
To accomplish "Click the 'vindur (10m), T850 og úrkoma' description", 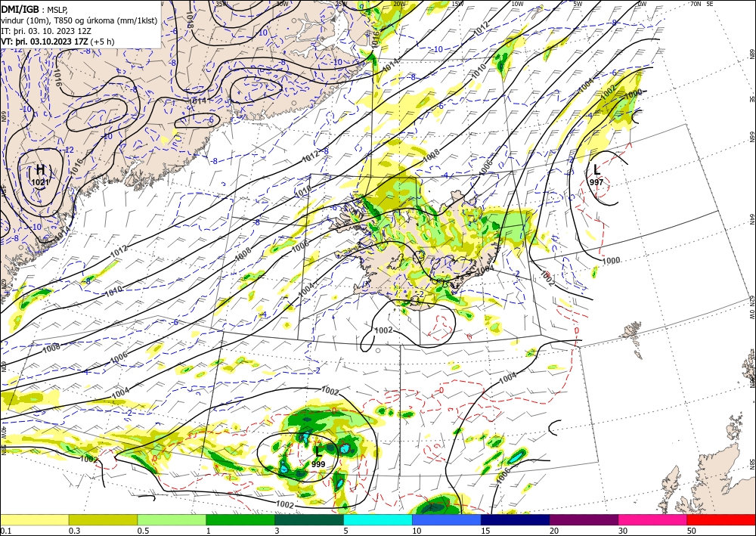I will coord(79,20).
